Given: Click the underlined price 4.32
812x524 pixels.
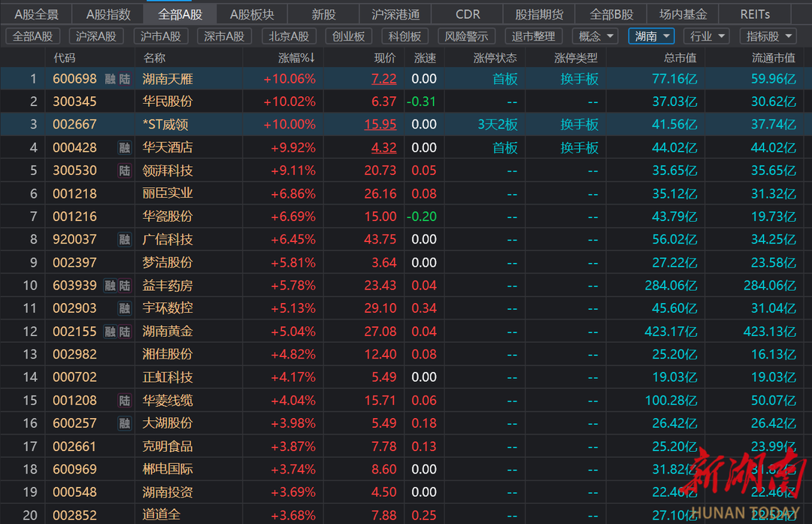Looking at the screenshot, I should (383, 148).
